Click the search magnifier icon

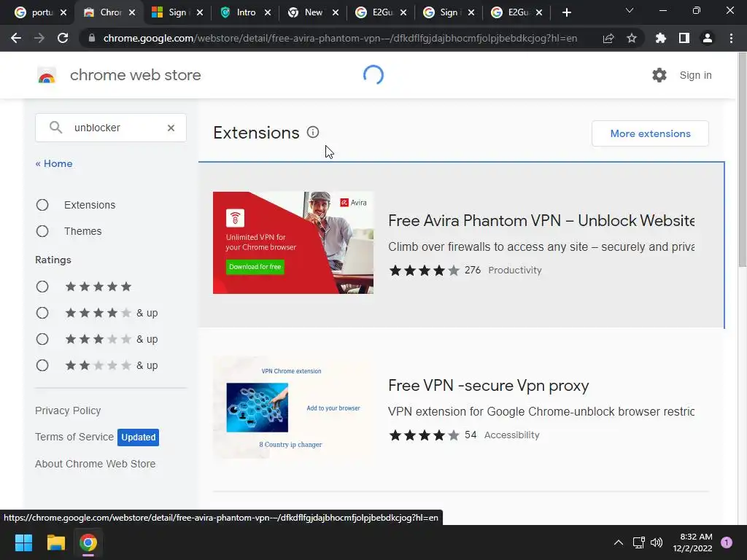point(55,127)
